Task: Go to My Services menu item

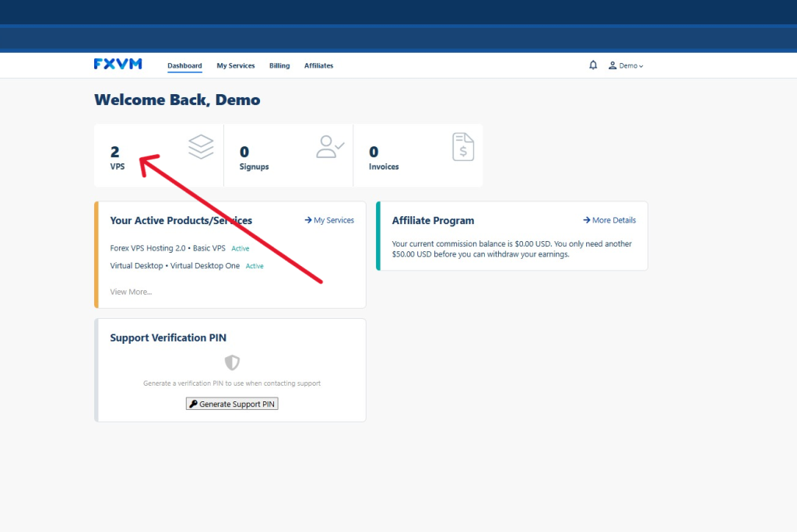Action: pyautogui.click(x=236, y=66)
